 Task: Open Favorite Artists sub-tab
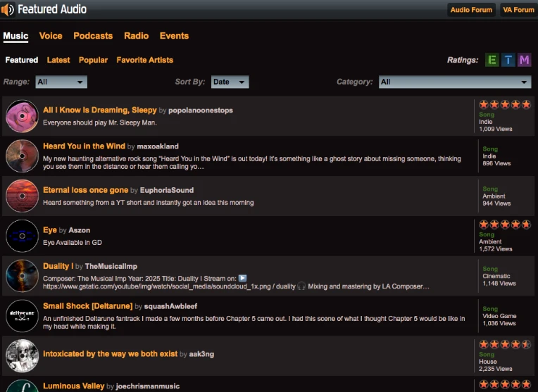pyautogui.click(x=145, y=60)
